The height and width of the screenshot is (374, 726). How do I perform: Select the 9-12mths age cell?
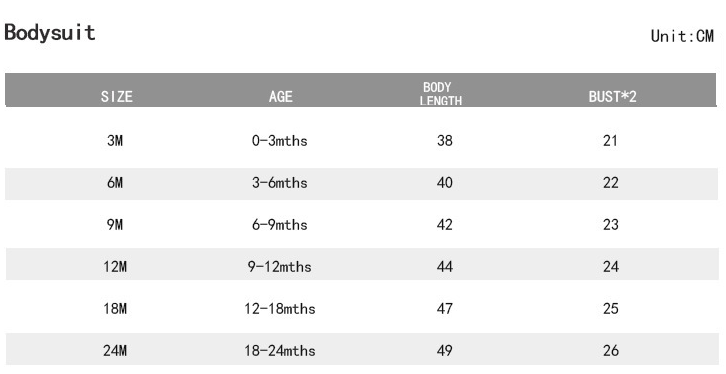tap(280, 267)
